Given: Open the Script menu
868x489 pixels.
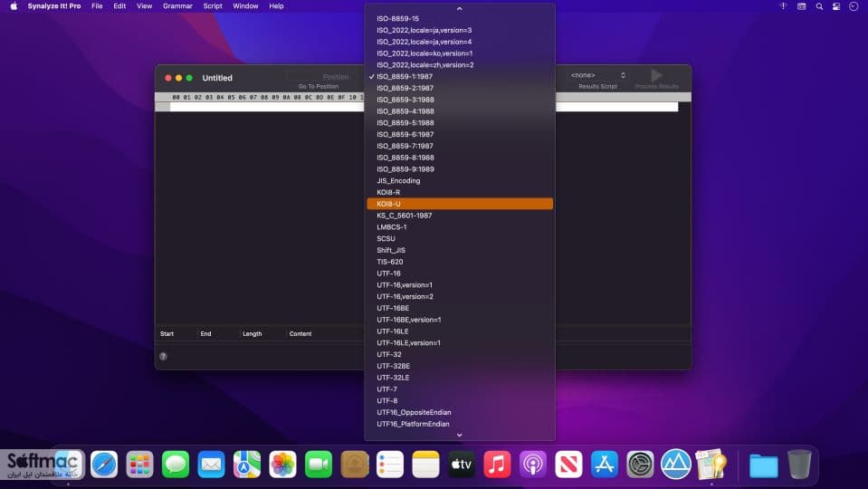Looking at the screenshot, I should click(x=213, y=6).
